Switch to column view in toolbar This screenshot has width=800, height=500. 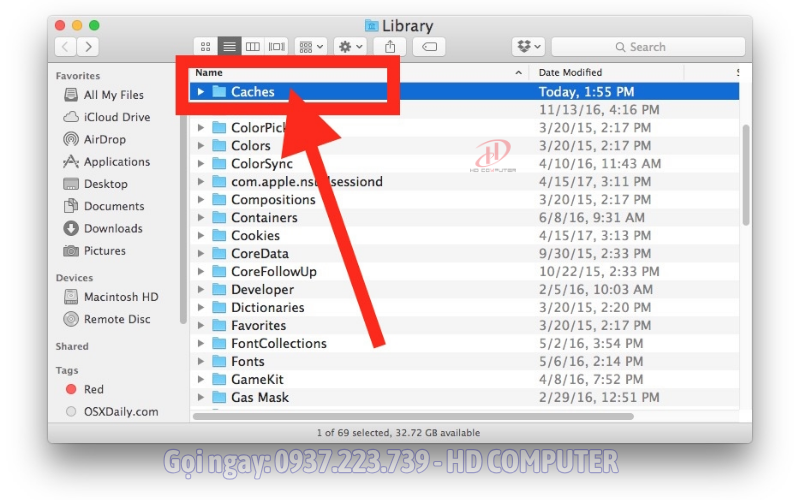pyautogui.click(x=253, y=47)
